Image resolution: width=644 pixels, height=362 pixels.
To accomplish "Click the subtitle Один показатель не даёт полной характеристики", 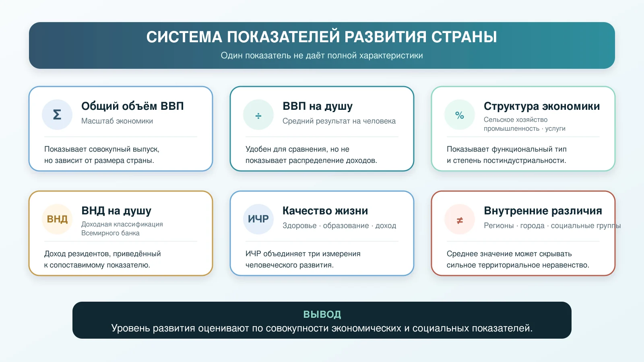I will coord(322,56).
